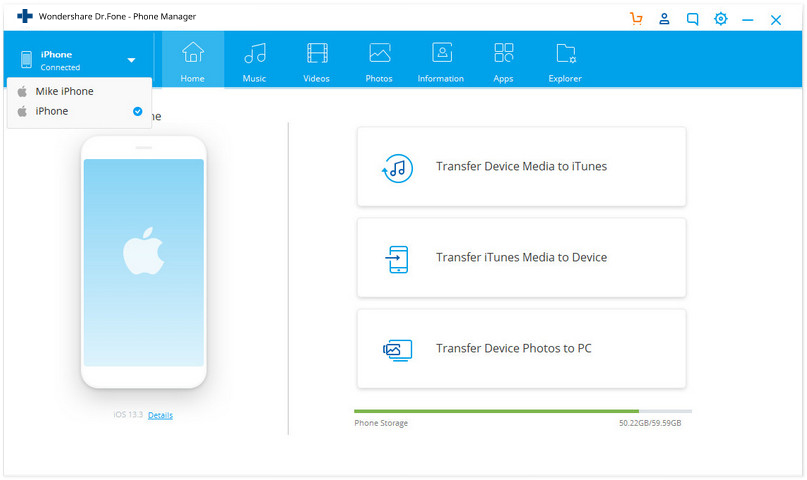Click the Wondershare Dr.Fone - Phone Manager title
The width and height of the screenshot is (807, 480).
117,16
